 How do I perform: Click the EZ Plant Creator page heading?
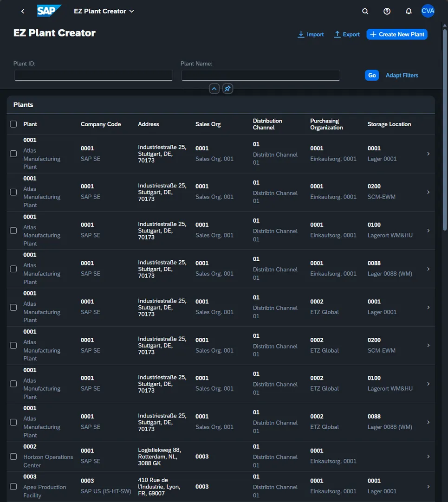54,33
